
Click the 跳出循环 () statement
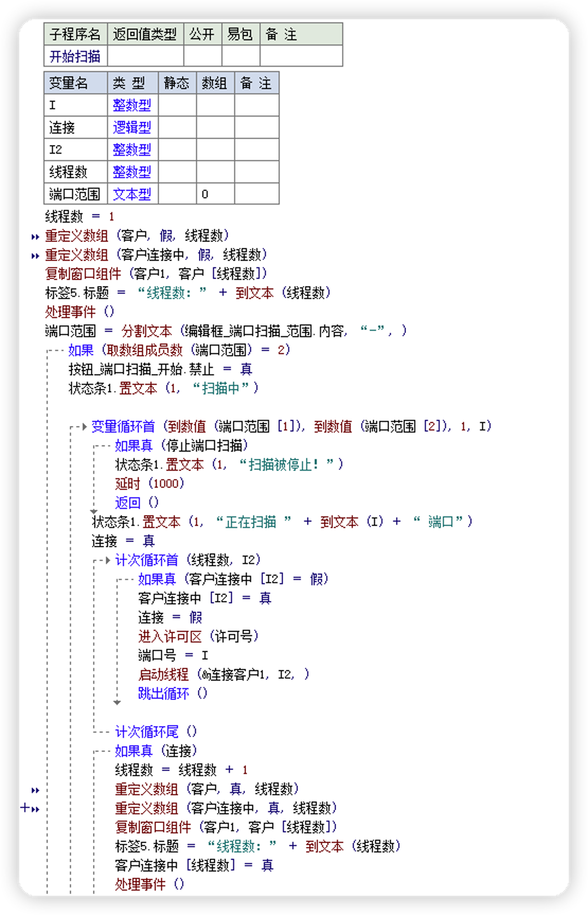(173, 694)
